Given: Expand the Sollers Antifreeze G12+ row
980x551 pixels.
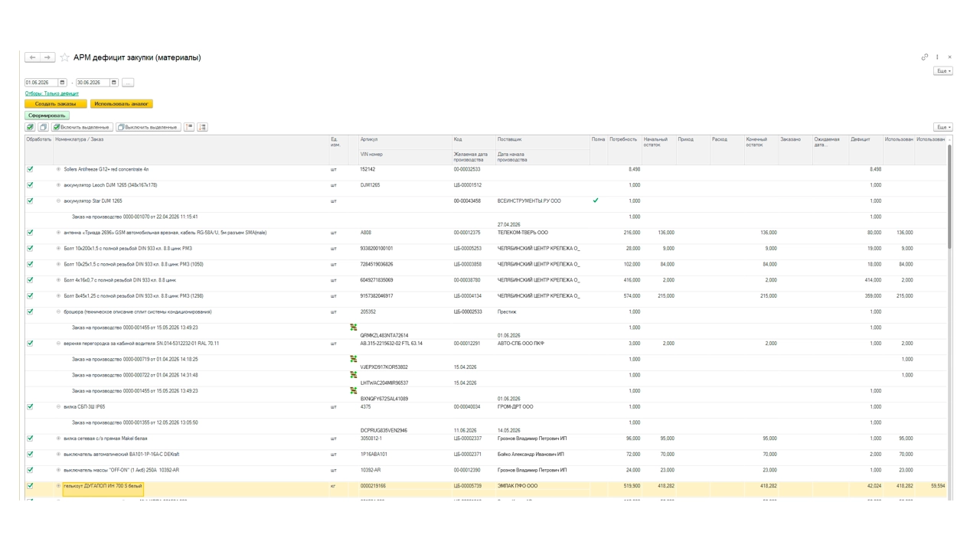Looking at the screenshot, I should (x=59, y=169).
